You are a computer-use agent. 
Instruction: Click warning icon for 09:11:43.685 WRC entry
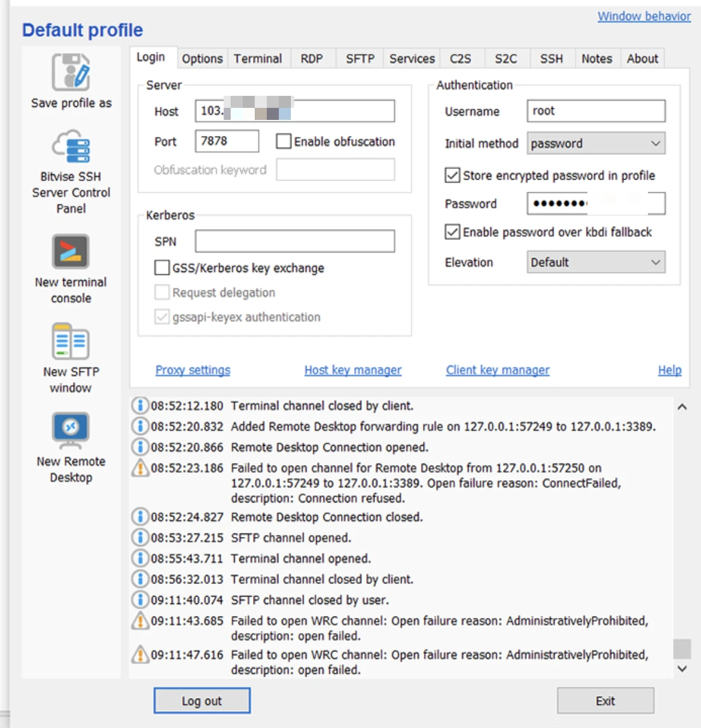[140, 620]
